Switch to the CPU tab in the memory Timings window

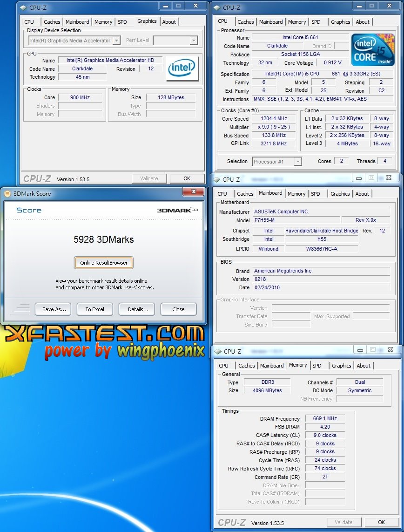pos(224,366)
